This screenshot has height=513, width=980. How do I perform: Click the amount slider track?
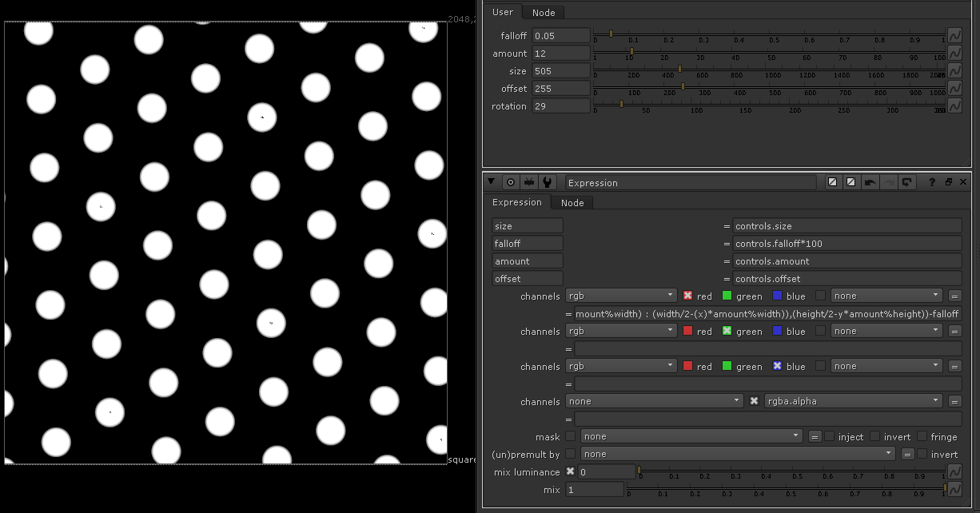coord(767,52)
